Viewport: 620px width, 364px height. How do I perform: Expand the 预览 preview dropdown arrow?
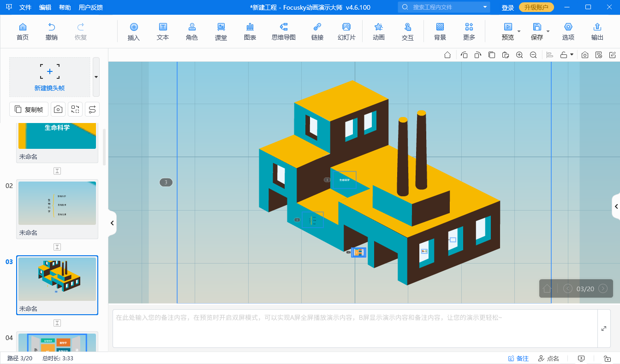[x=519, y=31]
